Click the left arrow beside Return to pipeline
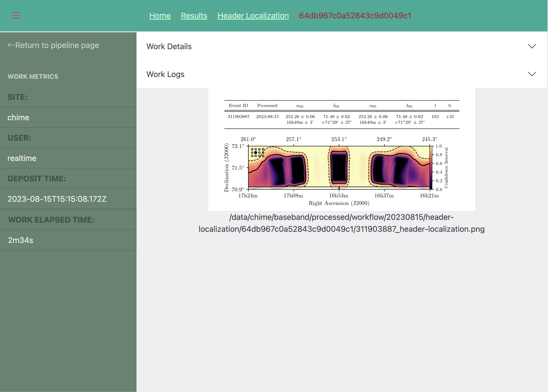The height and width of the screenshot is (392, 548). (11, 45)
